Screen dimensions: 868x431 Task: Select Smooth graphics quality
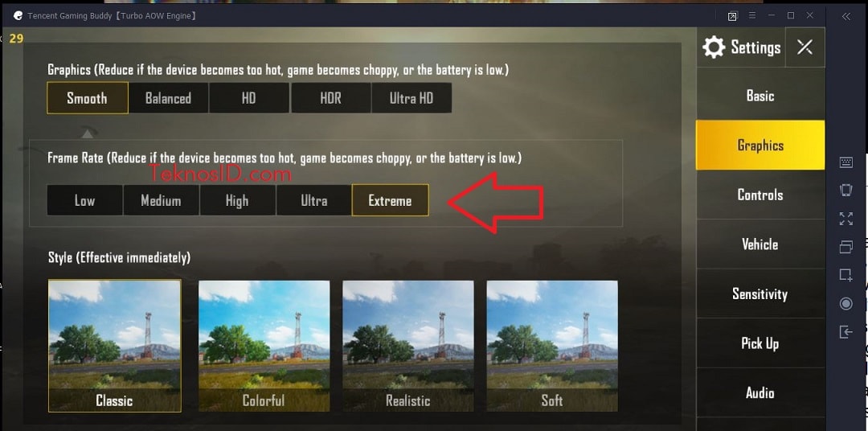[x=88, y=98]
